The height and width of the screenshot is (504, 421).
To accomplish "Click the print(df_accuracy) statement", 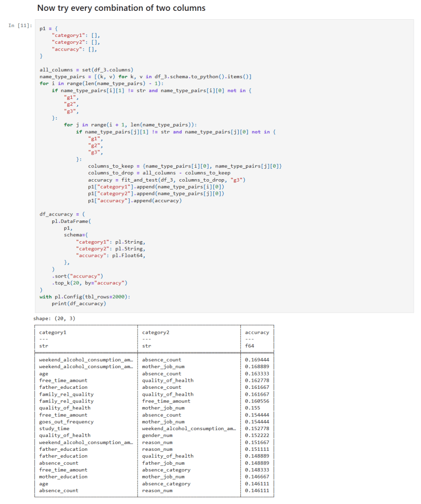I will coord(78,303).
